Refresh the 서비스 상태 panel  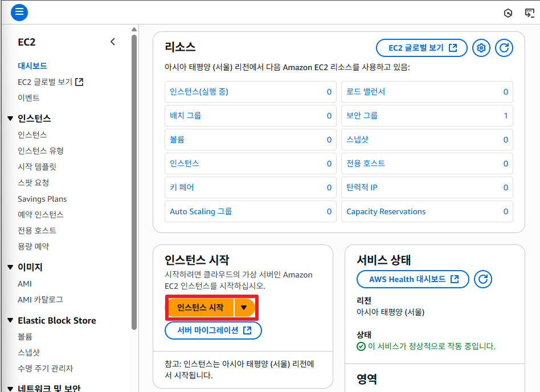pyautogui.click(x=483, y=279)
